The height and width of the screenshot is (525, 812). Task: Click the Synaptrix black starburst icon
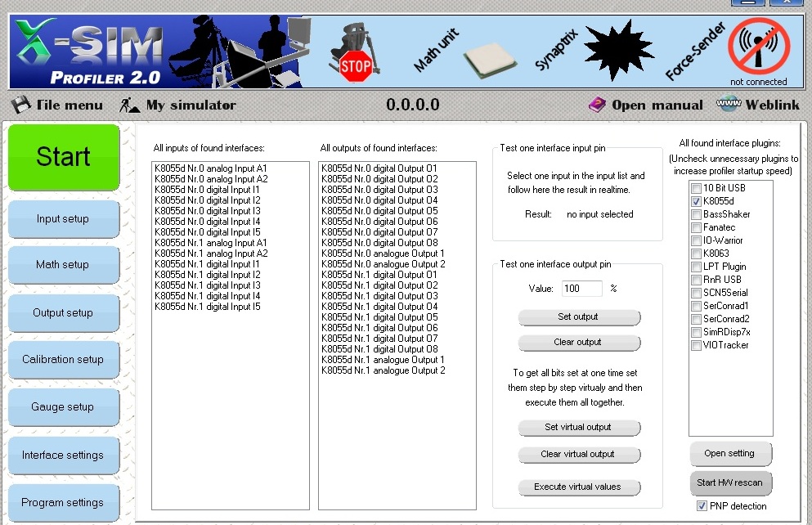(x=618, y=51)
